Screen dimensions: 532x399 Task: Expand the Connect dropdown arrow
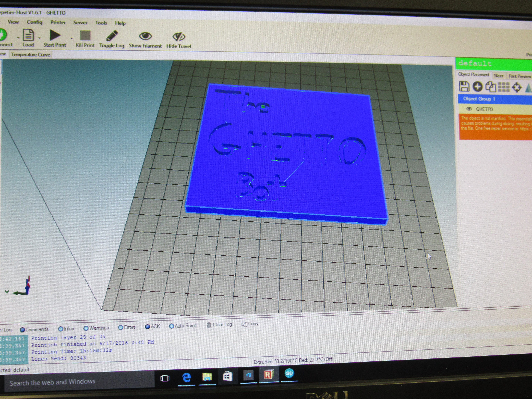click(18, 38)
